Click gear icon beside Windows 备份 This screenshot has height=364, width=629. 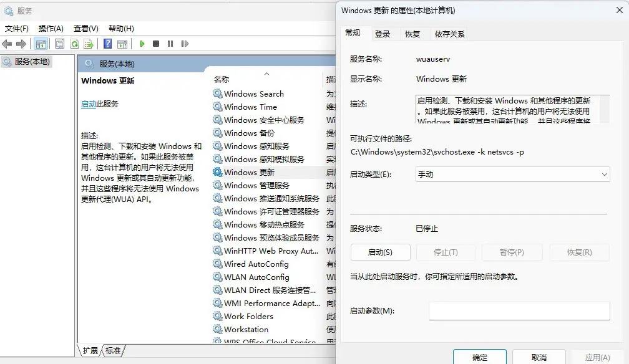pos(217,133)
